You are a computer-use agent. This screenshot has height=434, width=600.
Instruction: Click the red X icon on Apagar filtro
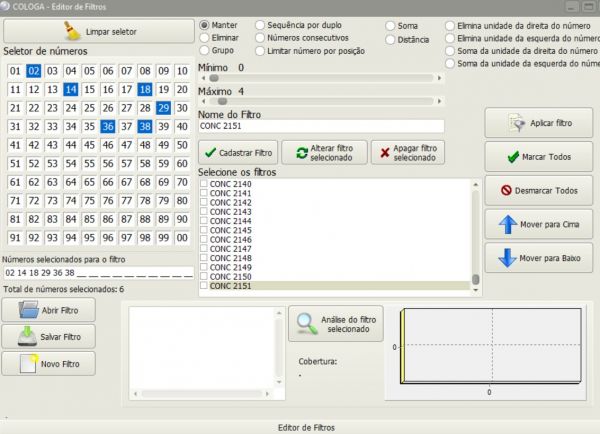pos(385,153)
